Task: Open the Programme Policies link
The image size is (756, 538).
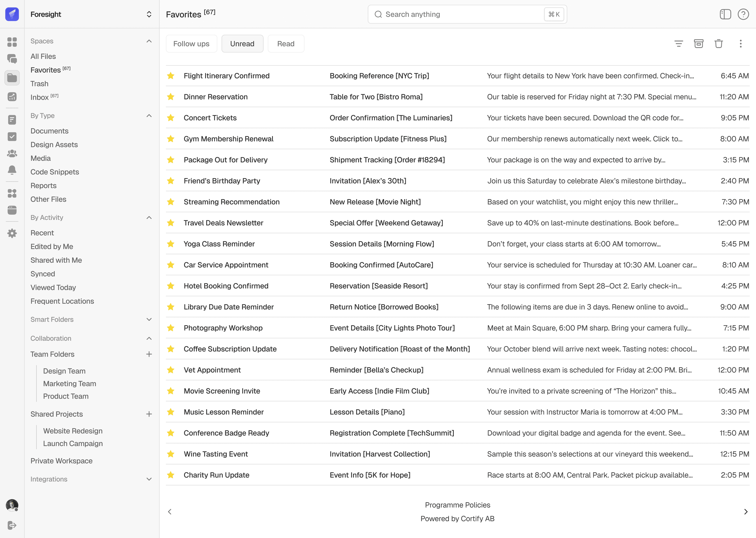Action: (x=458, y=505)
